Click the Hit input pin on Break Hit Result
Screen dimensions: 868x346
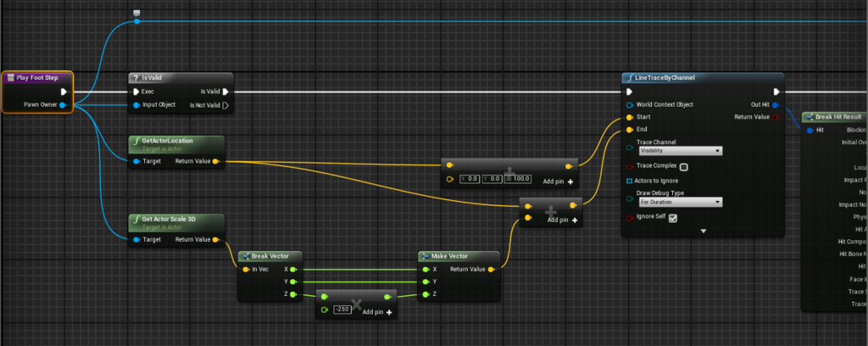[810, 130]
